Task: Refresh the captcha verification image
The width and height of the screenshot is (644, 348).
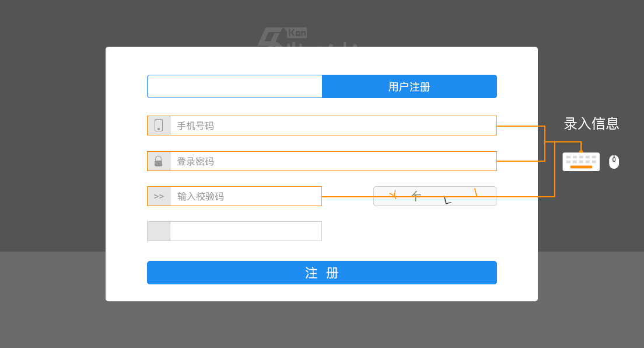Action: pos(435,196)
